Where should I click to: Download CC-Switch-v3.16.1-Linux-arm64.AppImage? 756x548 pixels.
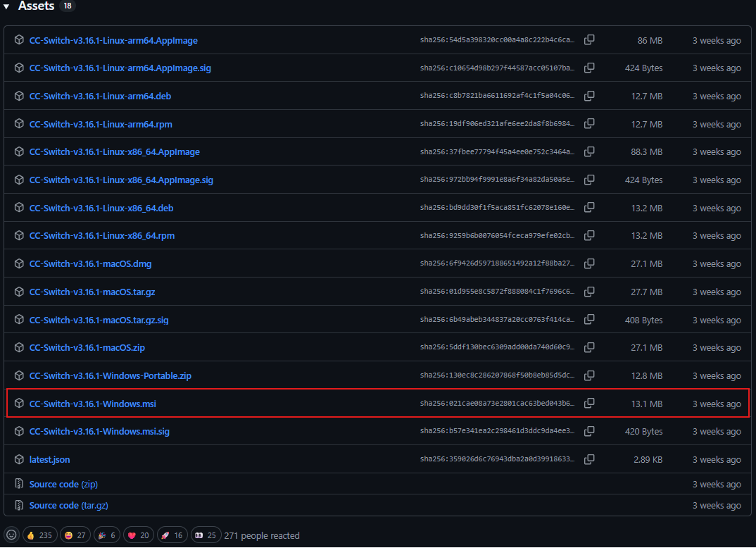tap(113, 41)
